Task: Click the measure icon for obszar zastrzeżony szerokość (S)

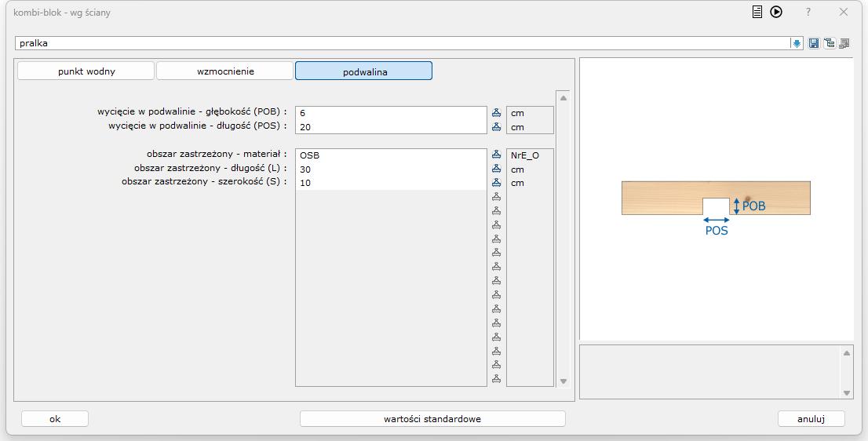Action: (496, 183)
